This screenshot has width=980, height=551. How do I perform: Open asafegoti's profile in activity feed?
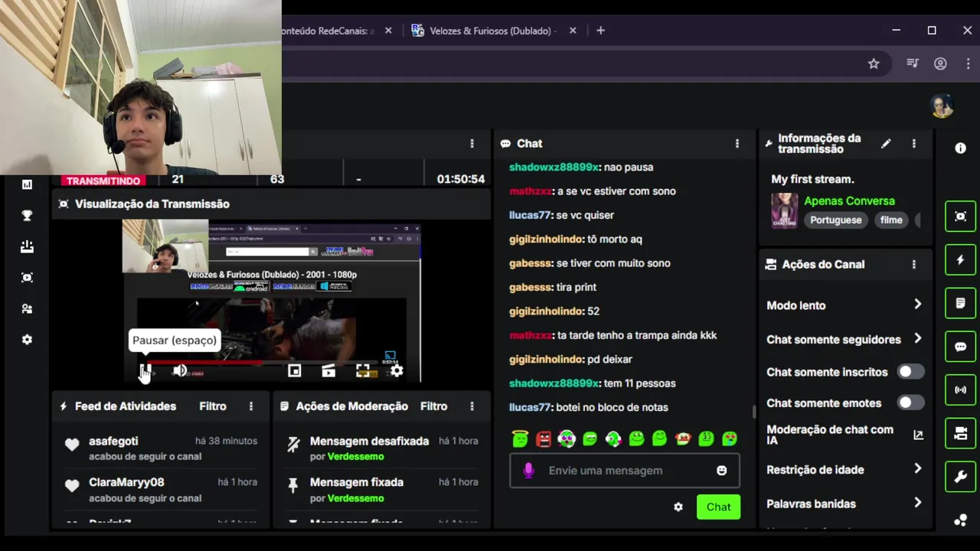click(113, 442)
